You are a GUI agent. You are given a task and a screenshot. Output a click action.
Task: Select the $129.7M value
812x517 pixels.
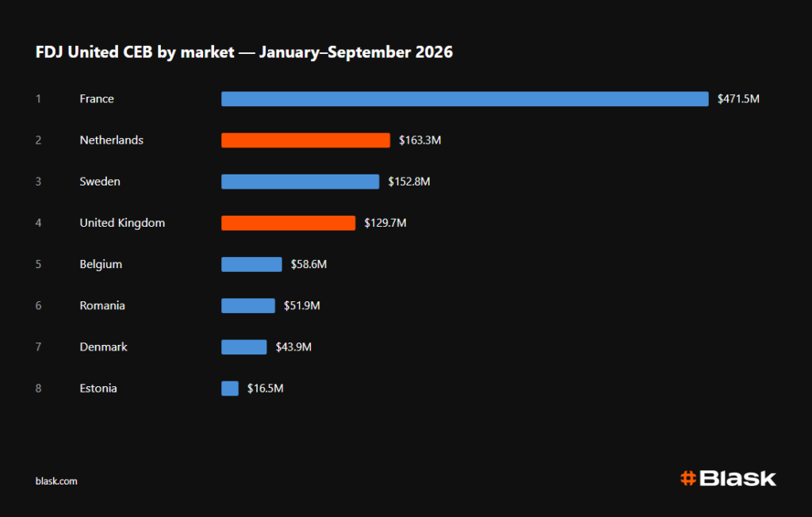(385, 224)
